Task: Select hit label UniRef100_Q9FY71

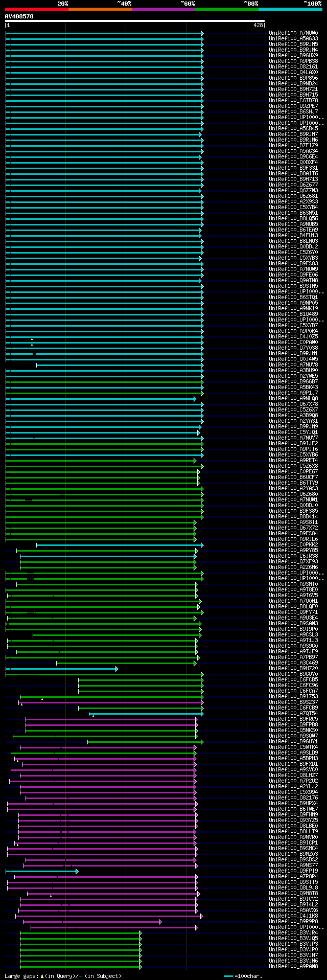Action: click(x=293, y=612)
